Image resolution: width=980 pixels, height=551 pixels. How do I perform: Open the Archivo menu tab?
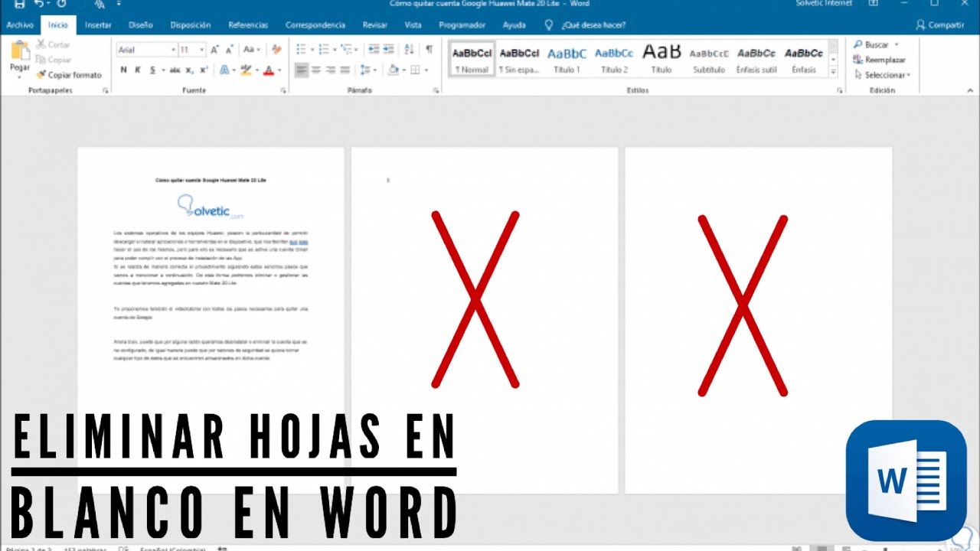click(19, 24)
